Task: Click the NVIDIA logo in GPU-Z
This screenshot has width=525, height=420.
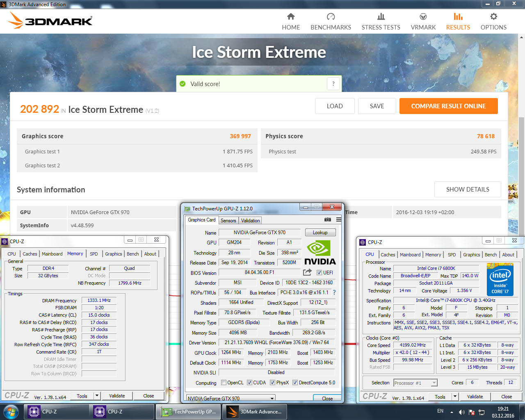Action: [x=320, y=253]
